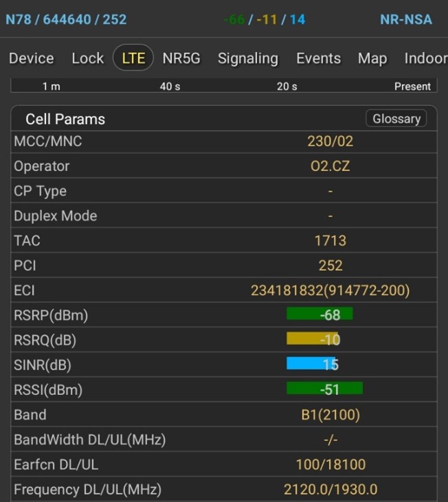Open the Glossary button

point(396,118)
